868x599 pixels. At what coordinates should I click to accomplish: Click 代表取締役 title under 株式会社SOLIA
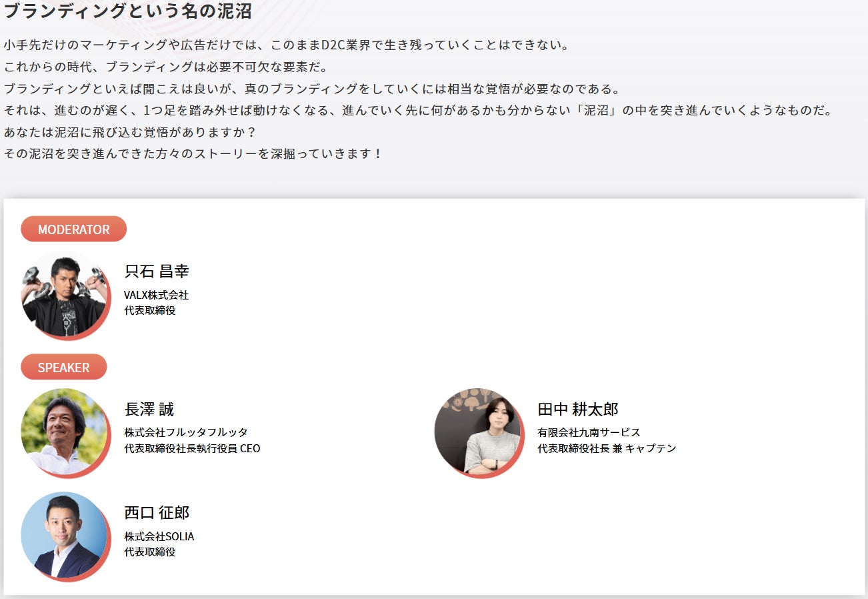click(x=150, y=552)
